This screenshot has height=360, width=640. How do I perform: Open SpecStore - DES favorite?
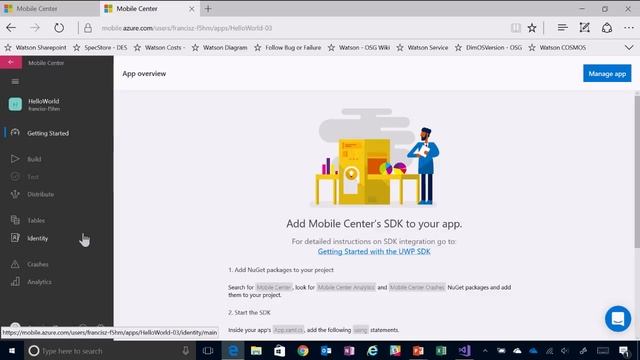click(100, 48)
